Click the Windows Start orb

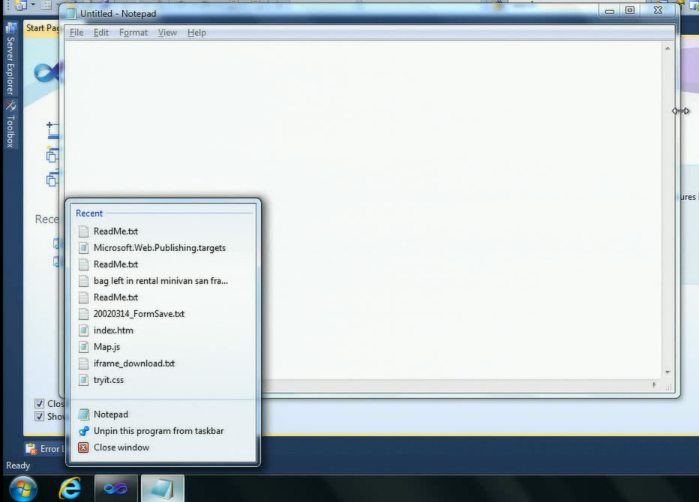pyautogui.click(x=23, y=489)
